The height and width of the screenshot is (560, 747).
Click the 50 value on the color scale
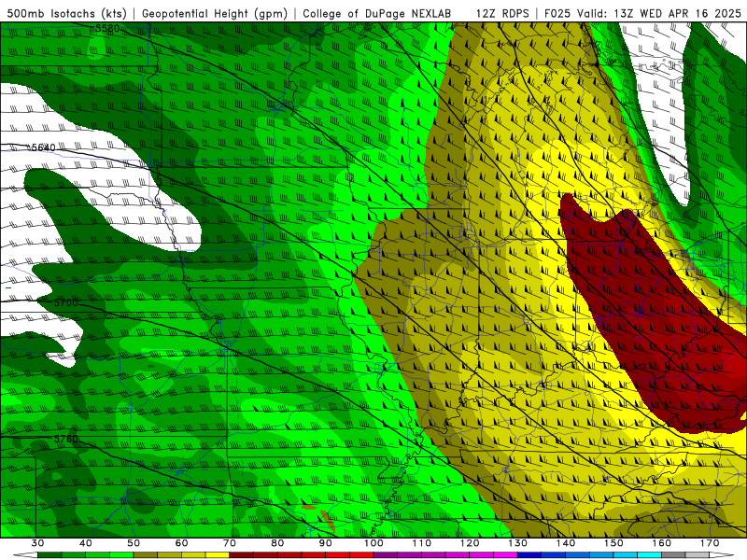[x=134, y=543]
